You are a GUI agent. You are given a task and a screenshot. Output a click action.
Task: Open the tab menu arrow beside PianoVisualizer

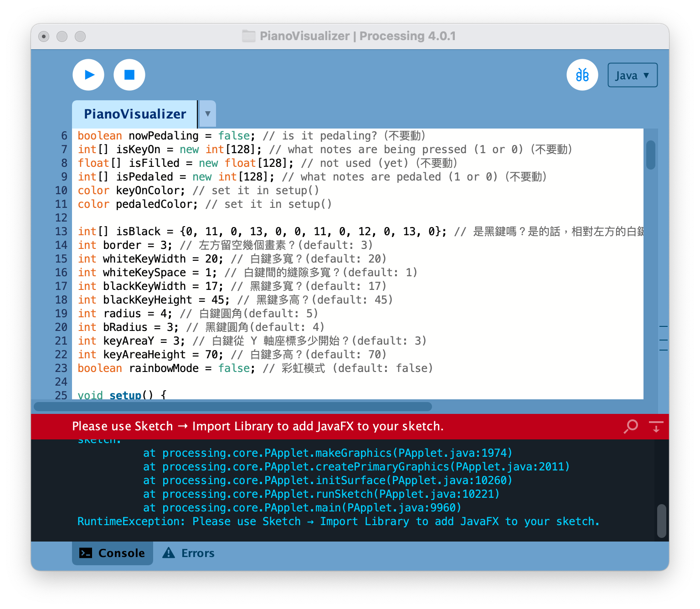click(207, 114)
